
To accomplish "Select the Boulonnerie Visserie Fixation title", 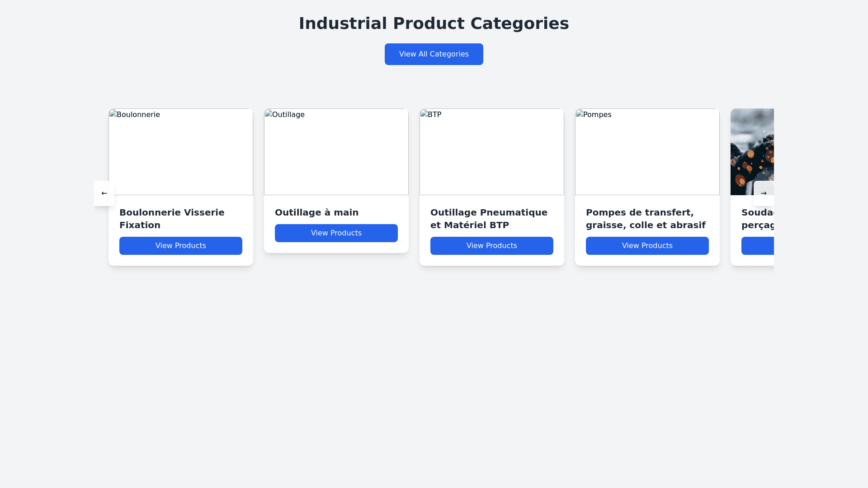I will pos(172,219).
